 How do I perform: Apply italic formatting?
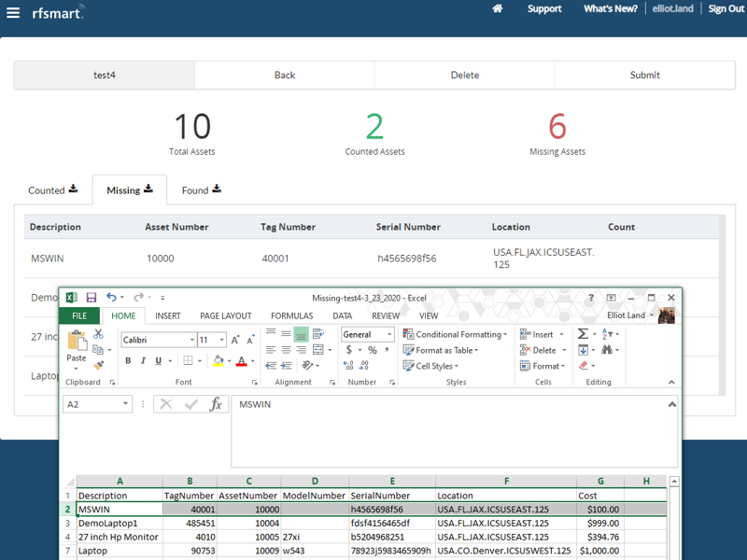(x=143, y=361)
